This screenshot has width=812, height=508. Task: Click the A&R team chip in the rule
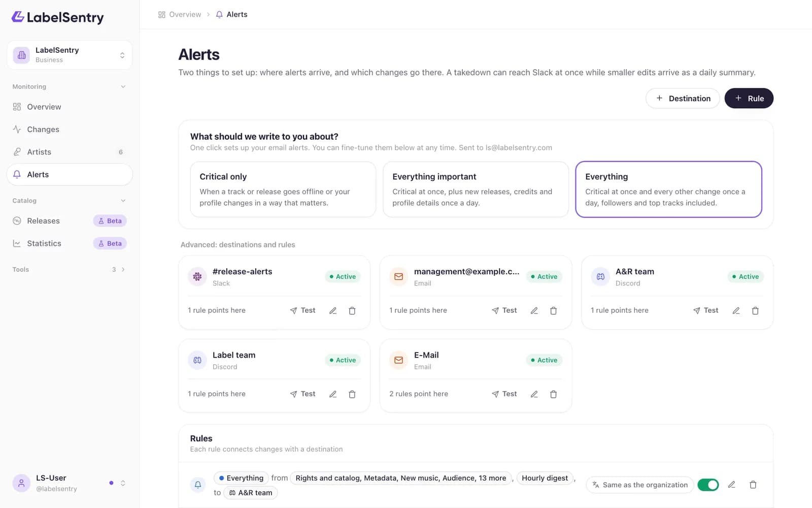click(x=251, y=493)
